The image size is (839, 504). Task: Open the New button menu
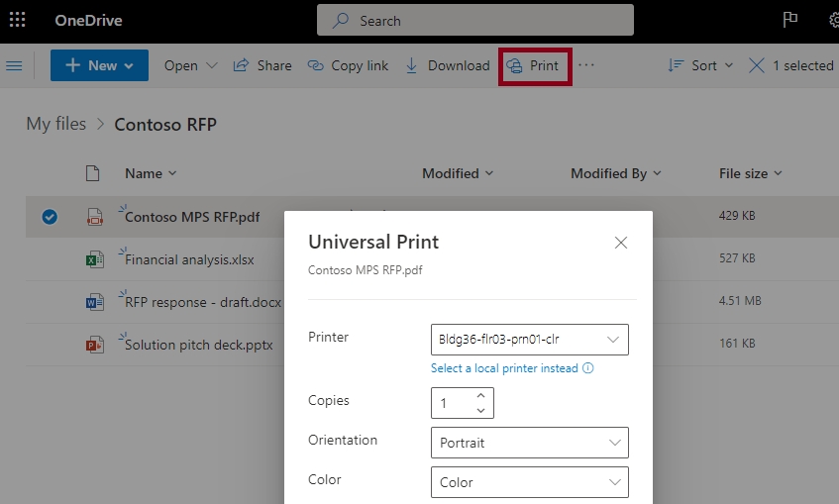(x=99, y=65)
